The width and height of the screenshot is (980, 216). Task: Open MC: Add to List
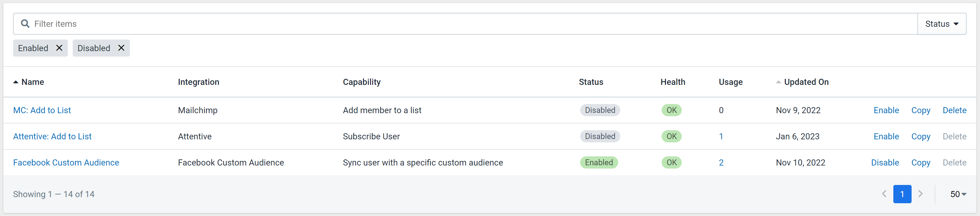point(42,110)
